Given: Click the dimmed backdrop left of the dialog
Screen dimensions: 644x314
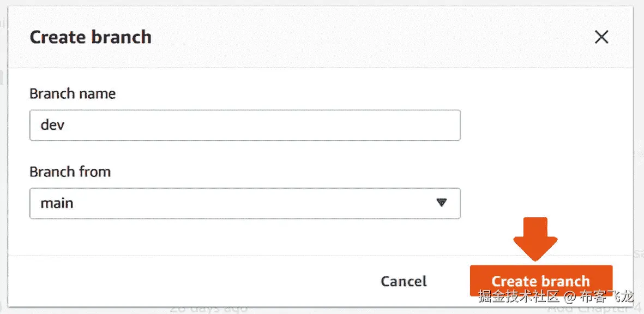Looking at the screenshot, I should pos(3,164).
